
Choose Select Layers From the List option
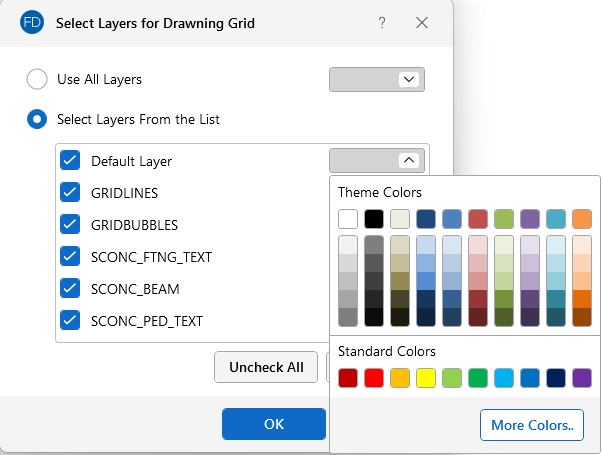pos(37,119)
